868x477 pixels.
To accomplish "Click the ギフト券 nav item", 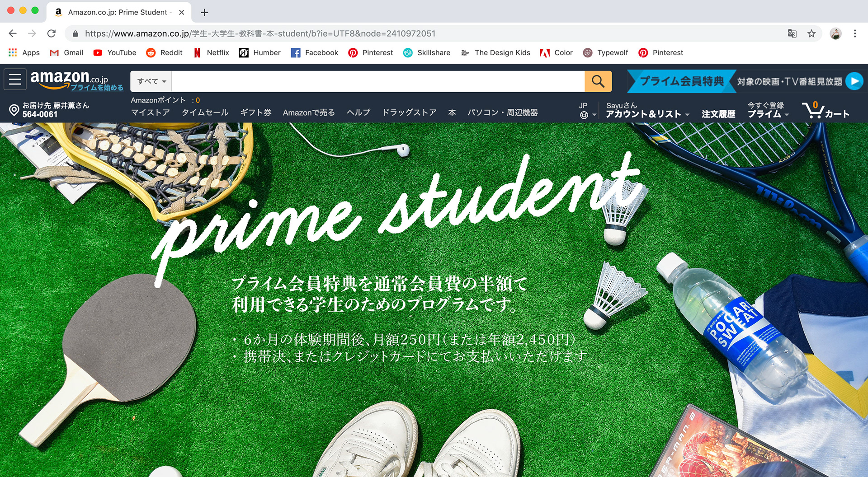I will pos(255,112).
